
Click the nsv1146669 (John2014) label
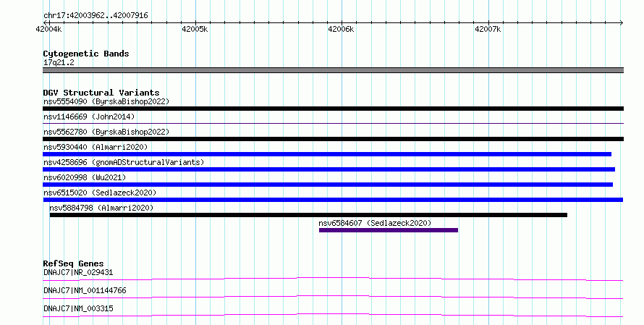pos(89,117)
